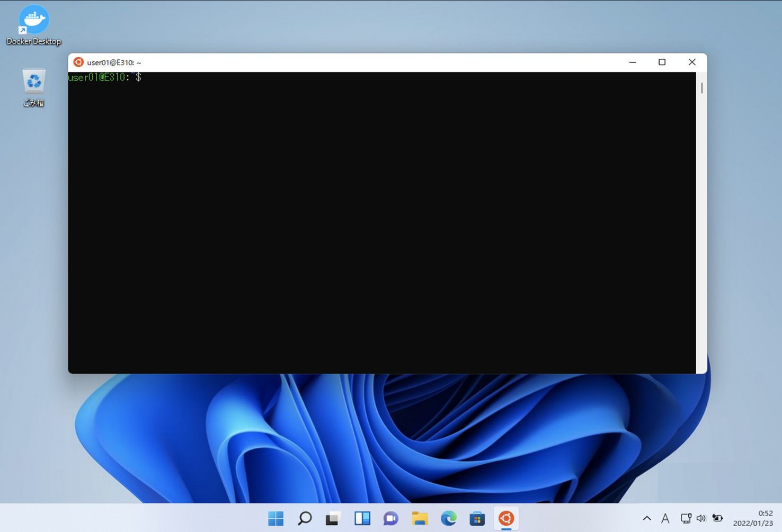The width and height of the screenshot is (782, 532).
Task: Open the clock showing 0:52 2022/01/23
Action: [x=753, y=518]
